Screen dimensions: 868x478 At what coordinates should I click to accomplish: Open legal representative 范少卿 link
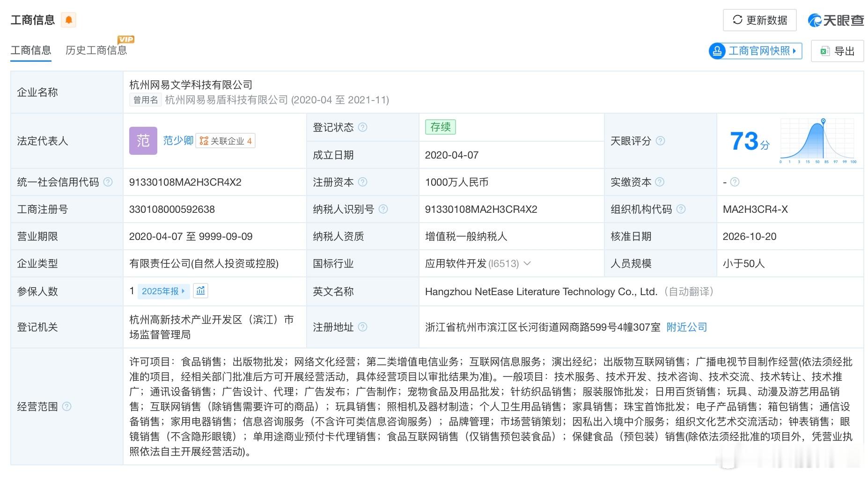click(x=178, y=140)
